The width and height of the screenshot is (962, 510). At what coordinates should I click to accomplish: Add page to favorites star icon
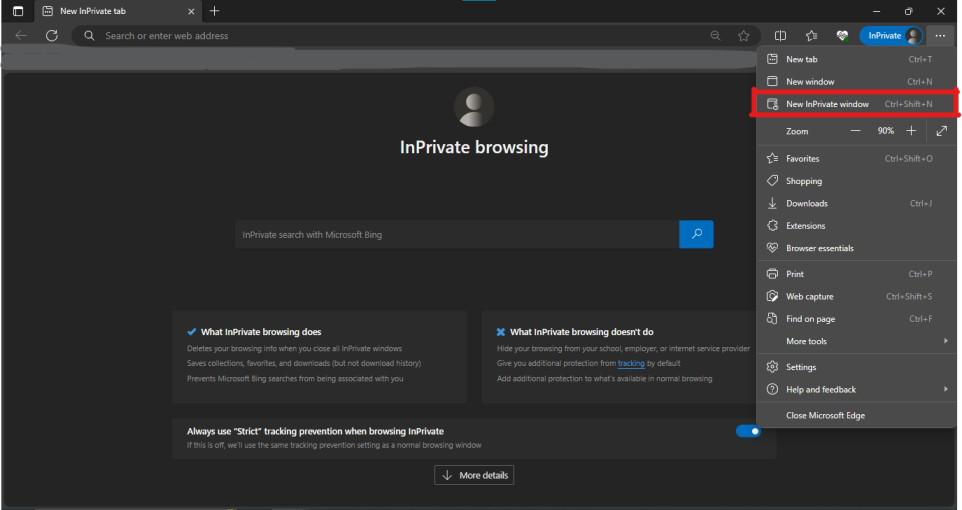(744, 36)
